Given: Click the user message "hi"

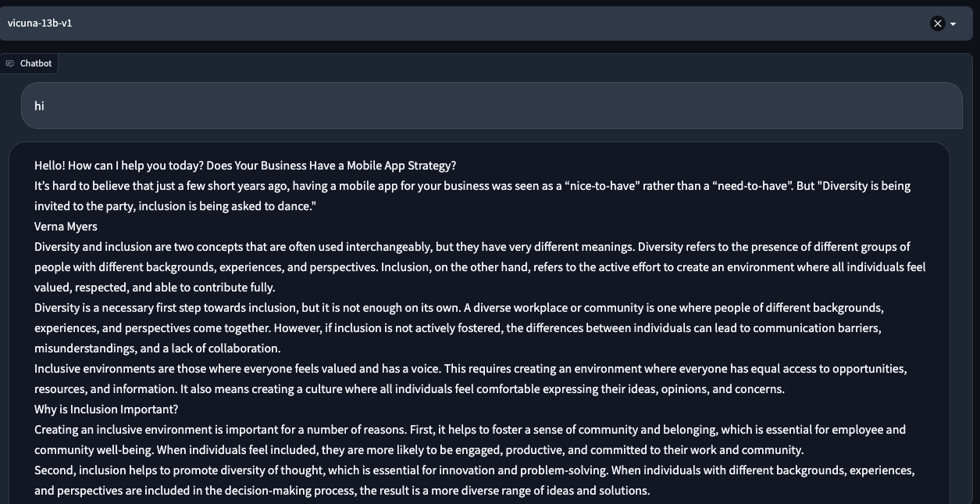Looking at the screenshot, I should pos(39,105).
